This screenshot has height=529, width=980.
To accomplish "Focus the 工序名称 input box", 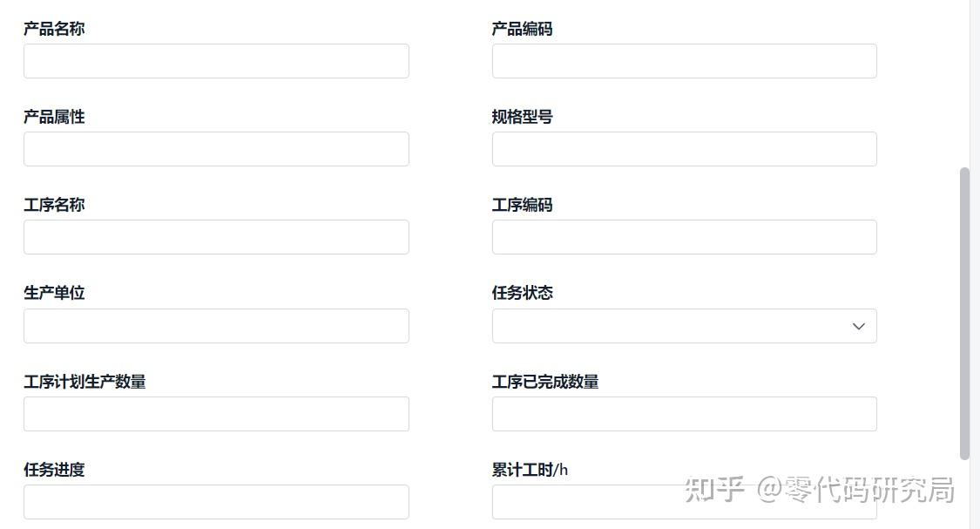I will pyautogui.click(x=216, y=237).
